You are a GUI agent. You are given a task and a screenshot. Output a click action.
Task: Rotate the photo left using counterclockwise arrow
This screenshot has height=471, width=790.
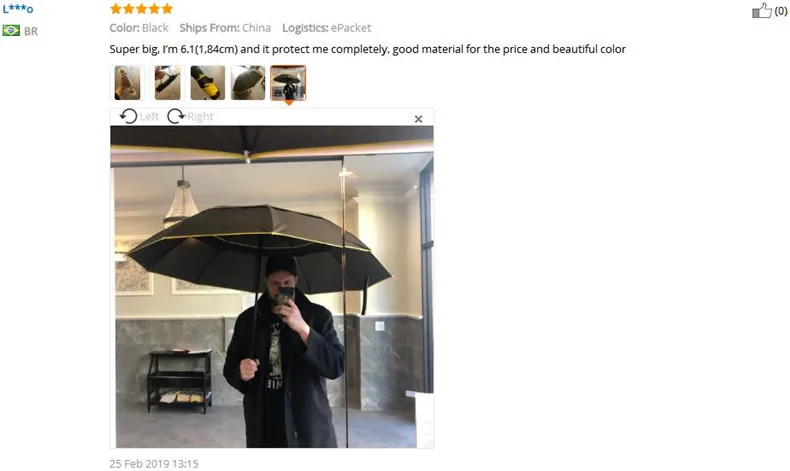tap(128, 116)
